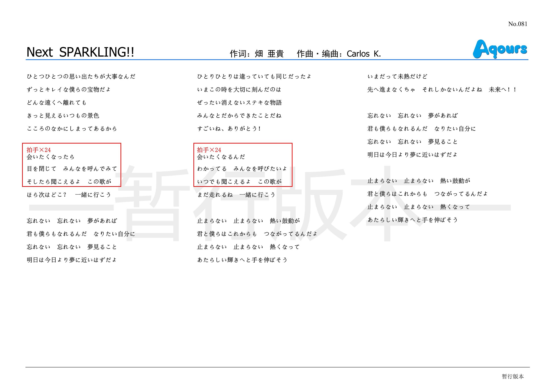The width and height of the screenshot is (554, 392).
Task: Click lyric line そしたら聞こえるよ この歌が
Action: tap(69, 181)
